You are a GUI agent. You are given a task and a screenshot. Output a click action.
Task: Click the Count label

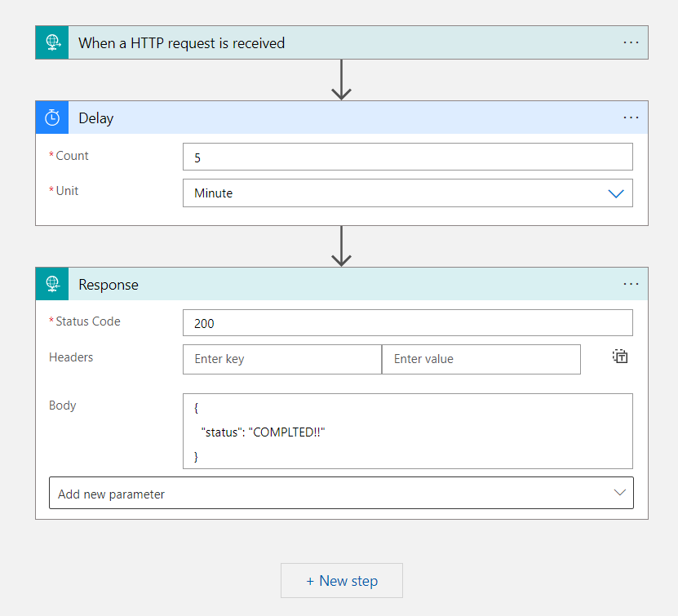(72, 156)
